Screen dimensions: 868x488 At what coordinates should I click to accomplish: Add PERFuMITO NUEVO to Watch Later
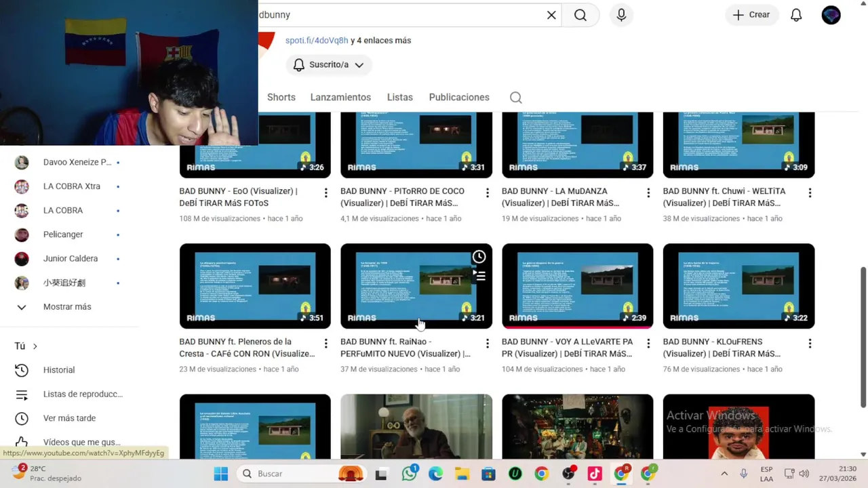pos(479,257)
